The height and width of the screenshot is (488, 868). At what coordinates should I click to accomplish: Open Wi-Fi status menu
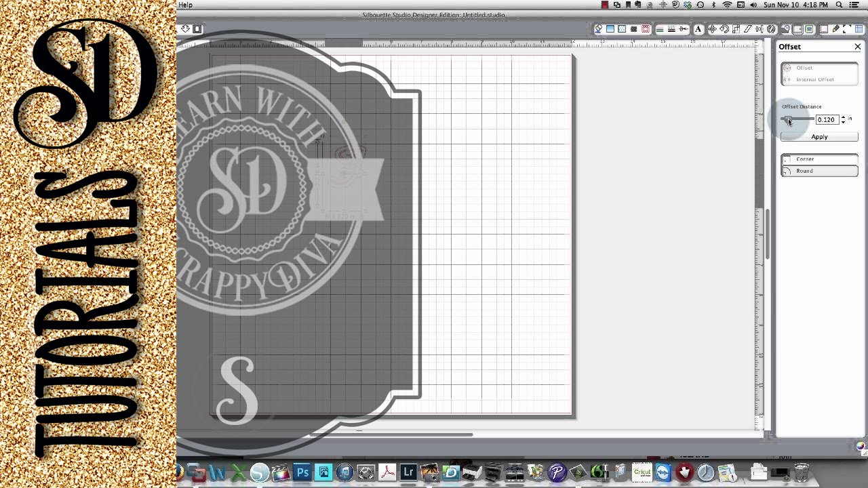coord(727,5)
